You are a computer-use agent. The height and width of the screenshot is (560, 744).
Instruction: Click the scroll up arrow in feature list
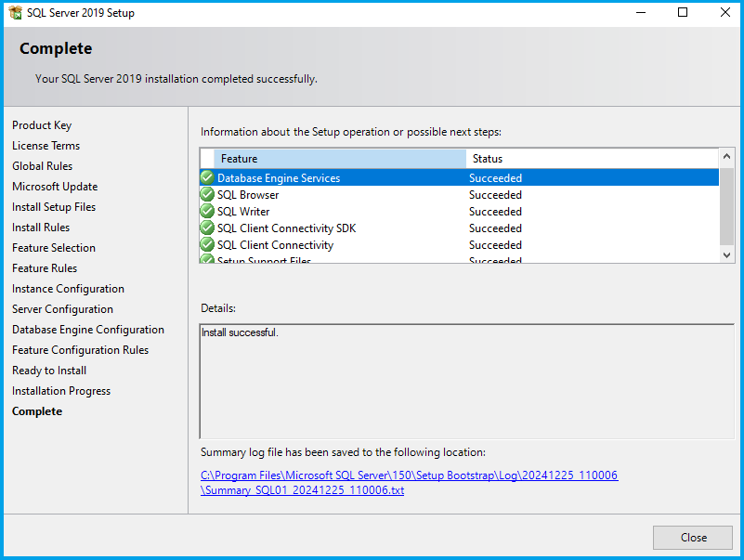pyautogui.click(x=727, y=158)
